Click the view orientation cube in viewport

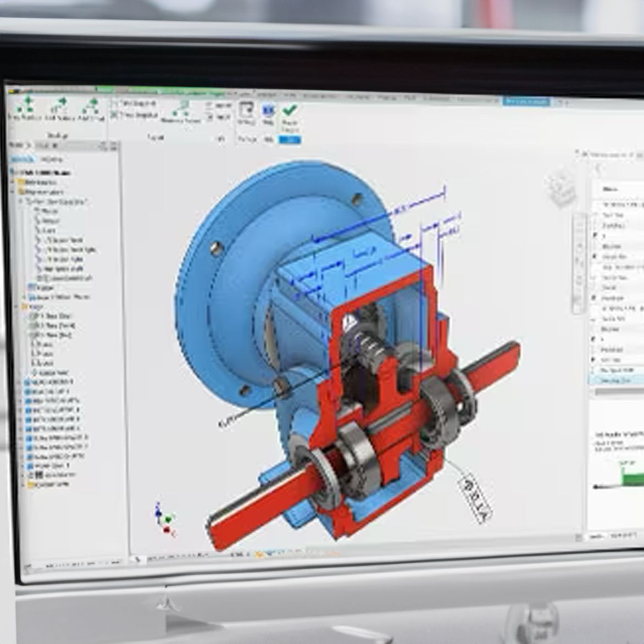point(562,188)
